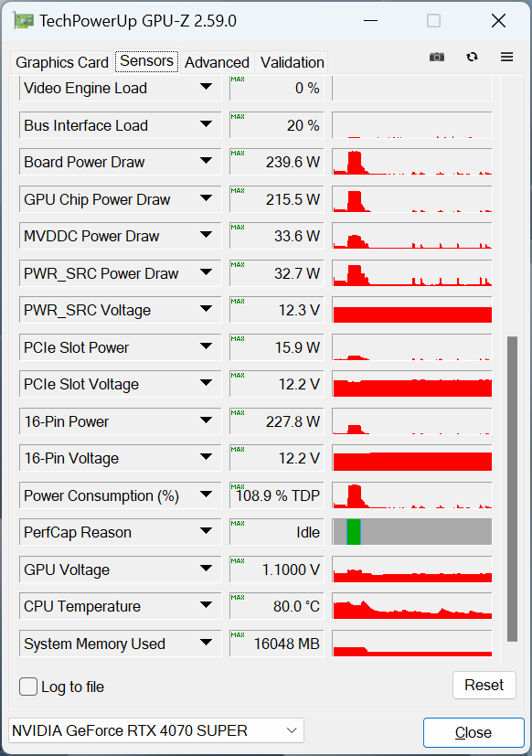Image resolution: width=532 pixels, height=756 pixels.
Task: Open GPU Voltage dropdown arrow
Action: (x=206, y=569)
